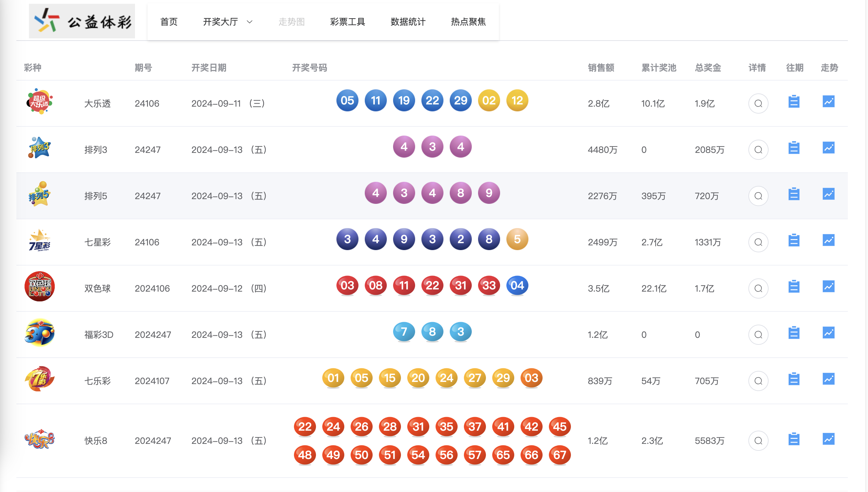Click the 排列3 star logo
This screenshot has width=868, height=492.
click(x=39, y=148)
